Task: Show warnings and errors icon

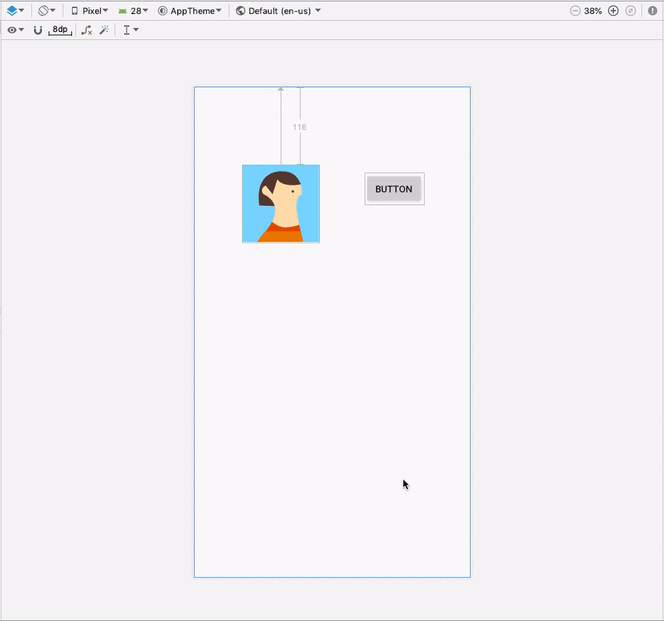Action: [x=652, y=11]
